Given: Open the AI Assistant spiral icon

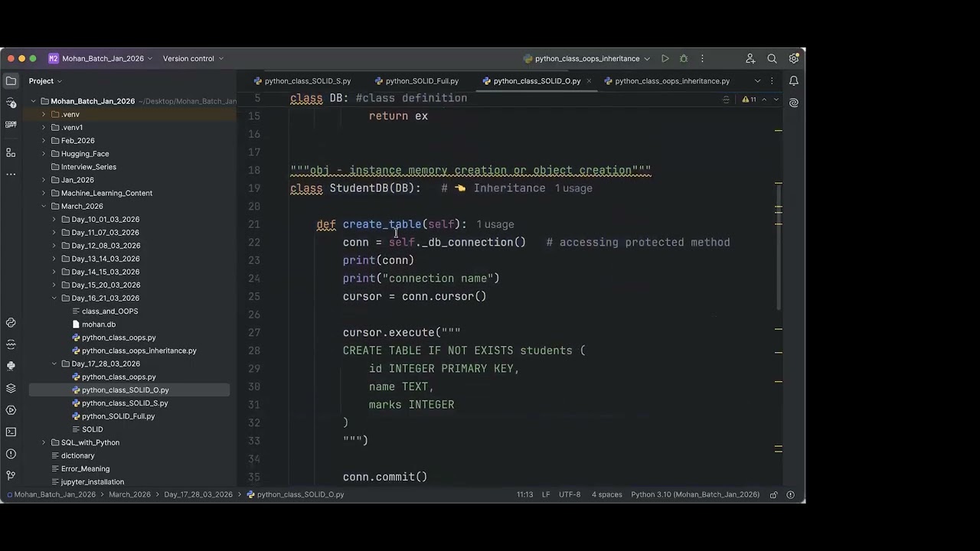Looking at the screenshot, I should tap(794, 103).
